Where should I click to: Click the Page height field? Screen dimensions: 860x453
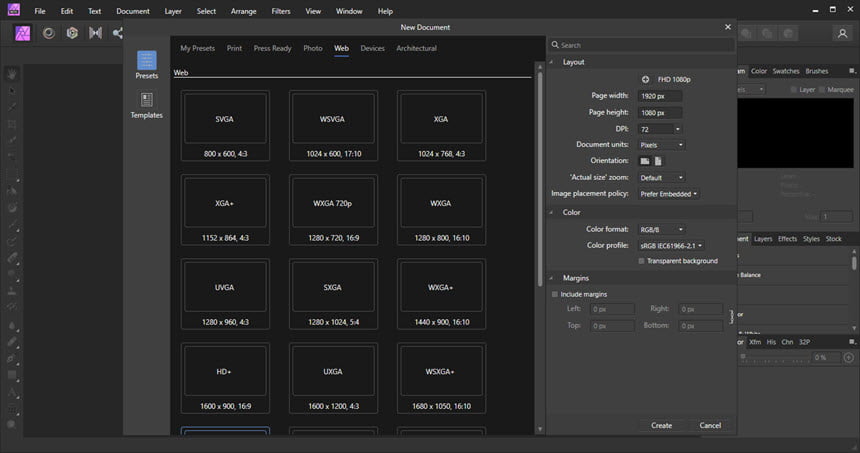click(660, 113)
